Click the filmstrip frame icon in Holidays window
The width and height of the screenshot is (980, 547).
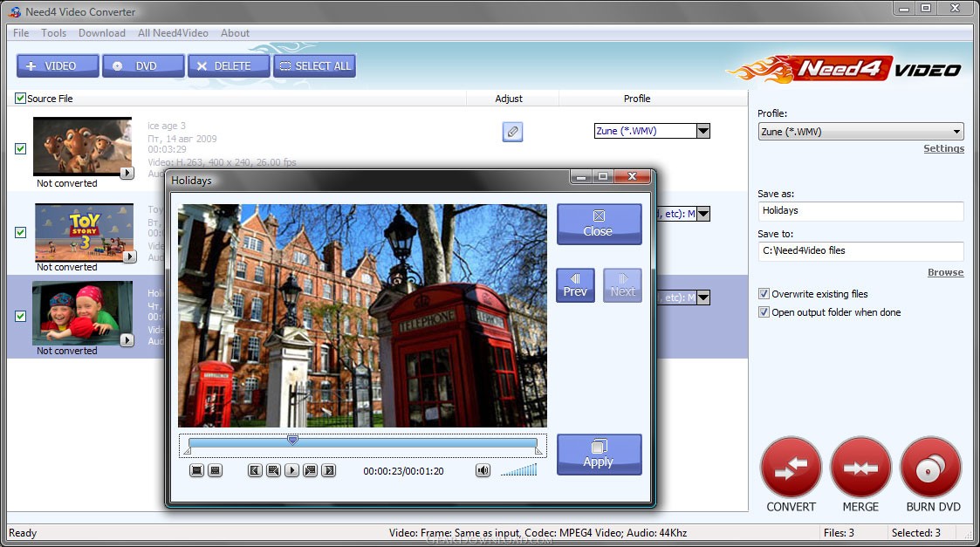tap(215, 470)
